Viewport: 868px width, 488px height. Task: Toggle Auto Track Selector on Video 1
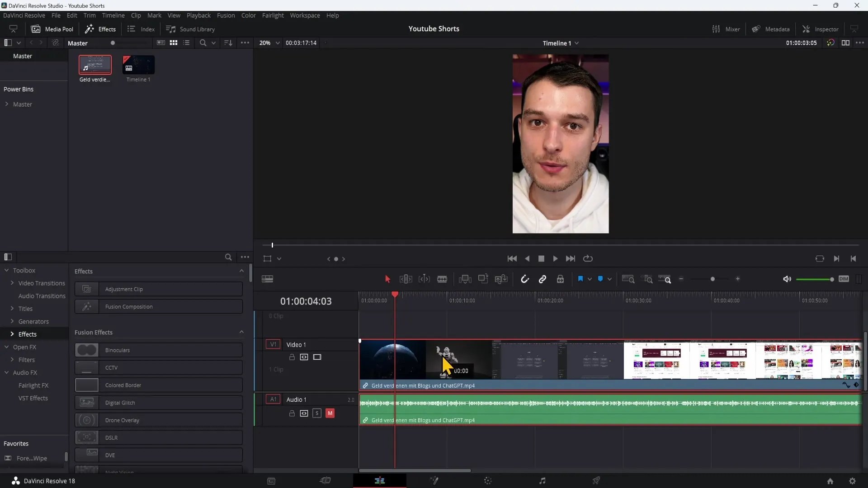(304, 357)
